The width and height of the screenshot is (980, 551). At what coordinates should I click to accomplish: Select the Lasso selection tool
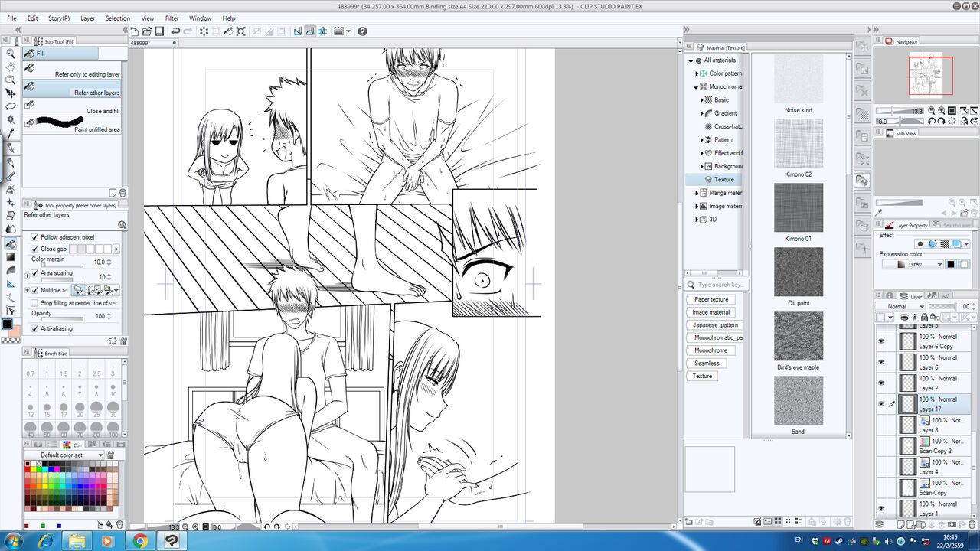click(11, 106)
